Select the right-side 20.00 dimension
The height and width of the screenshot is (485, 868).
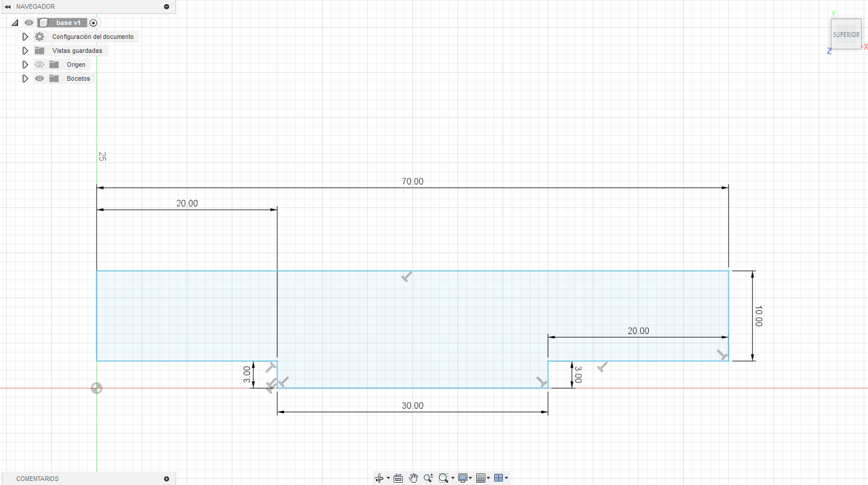[x=638, y=331]
